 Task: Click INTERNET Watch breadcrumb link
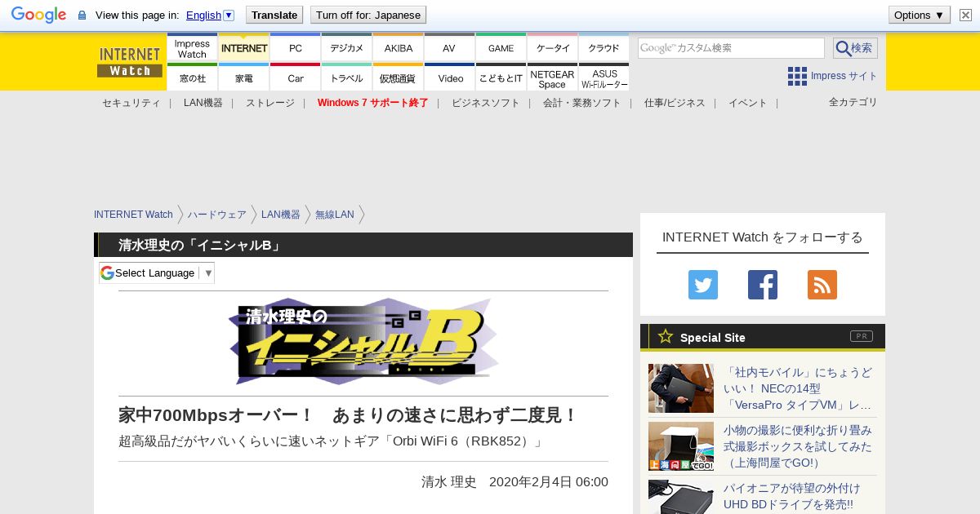tap(133, 215)
